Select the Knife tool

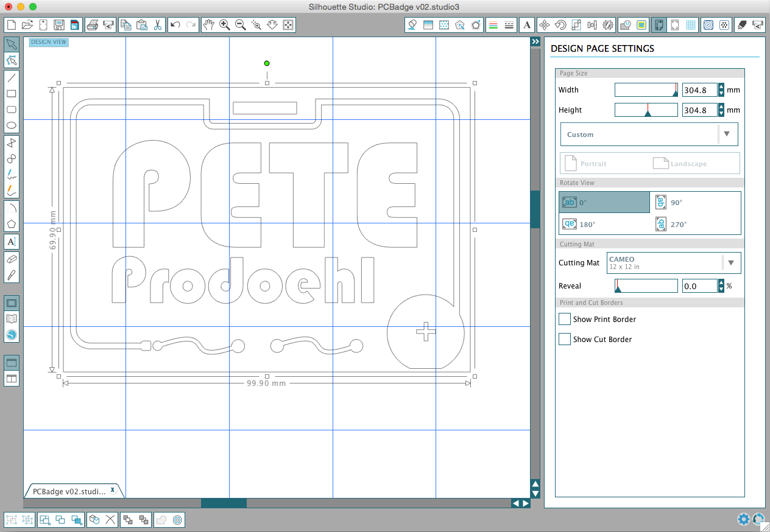11,275
